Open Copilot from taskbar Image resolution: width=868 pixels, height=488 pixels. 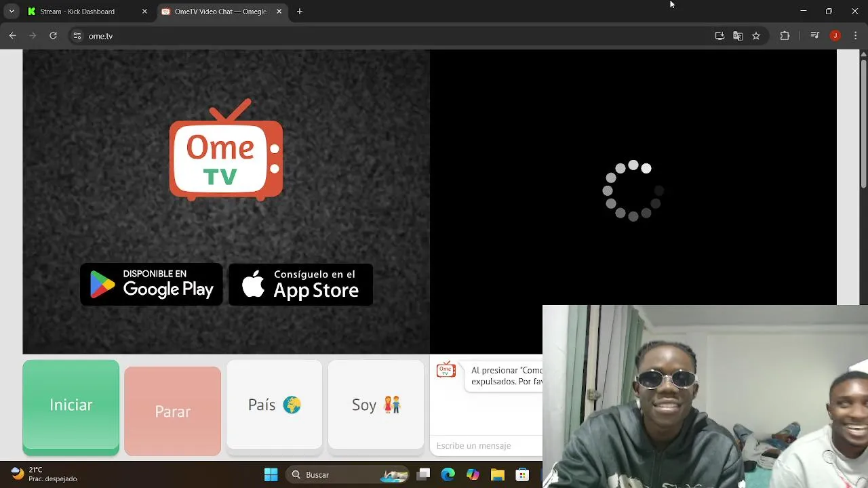coord(473,474)
